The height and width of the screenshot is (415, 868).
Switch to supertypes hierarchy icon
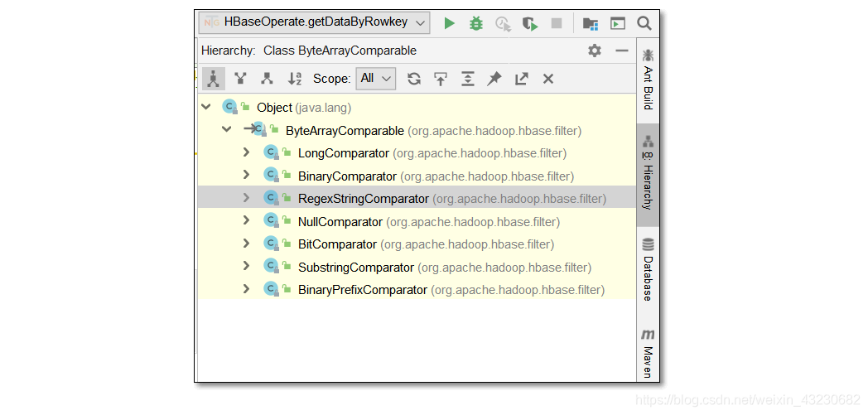pos(240,79)
